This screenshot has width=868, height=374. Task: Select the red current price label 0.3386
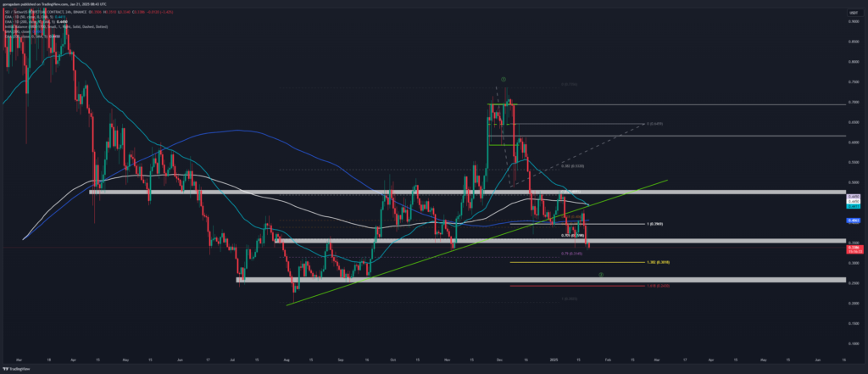point(854,248)
